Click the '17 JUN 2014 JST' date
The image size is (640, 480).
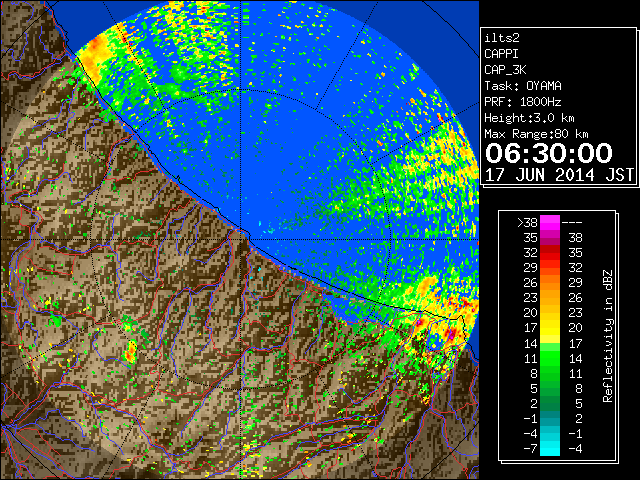click(559, 175)
